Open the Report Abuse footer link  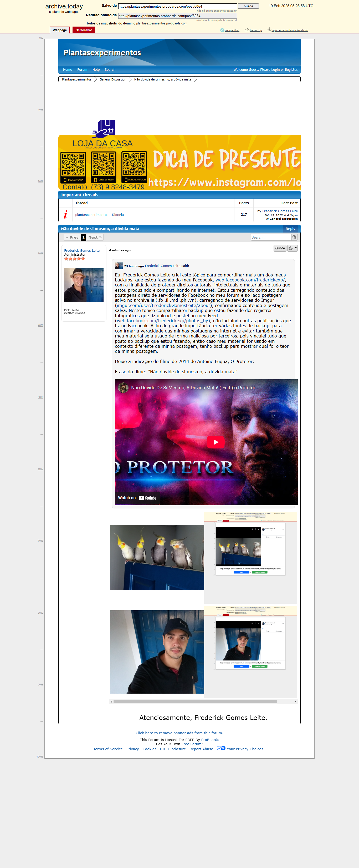point(201,749)
